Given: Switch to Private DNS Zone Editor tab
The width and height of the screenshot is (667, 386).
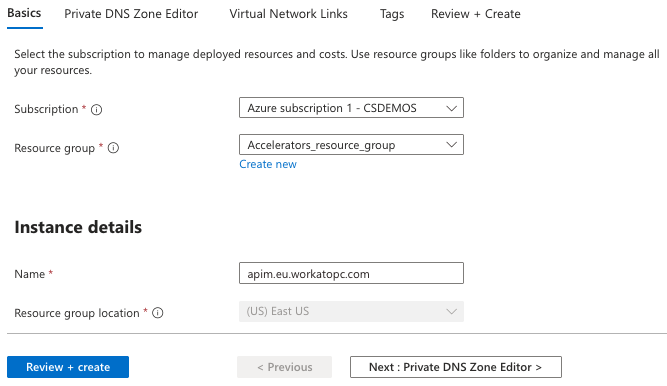Looking at the screenshot, I should pyautogui.click(x=131, y=14).
